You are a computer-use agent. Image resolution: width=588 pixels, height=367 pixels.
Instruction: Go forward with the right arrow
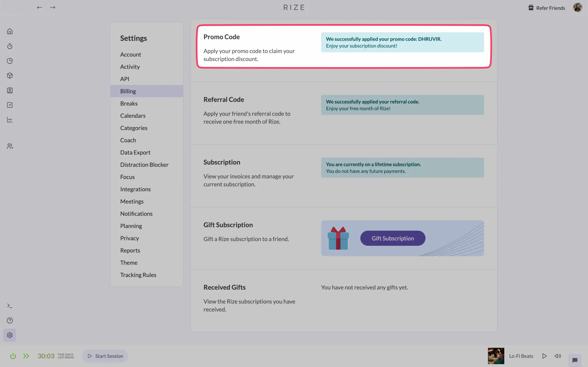coord(53,8)
